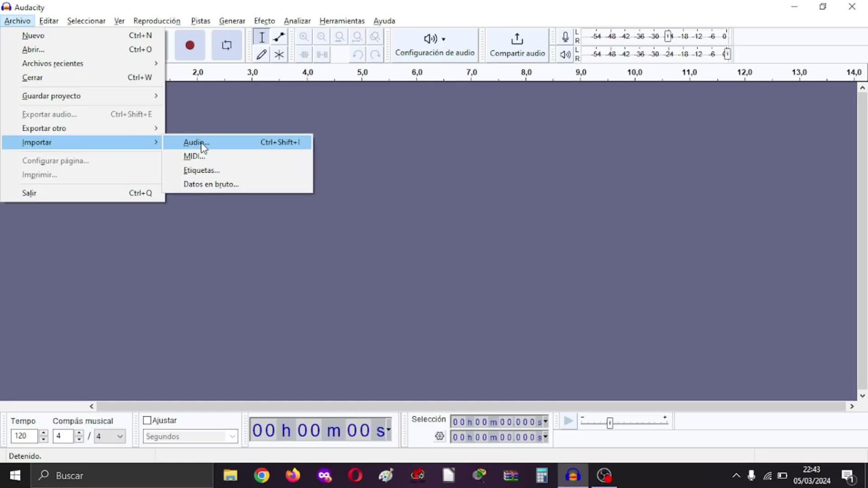This screenshot has height=488, width=868.
Task: Select the Envelope tool
Action: point(279,38)
